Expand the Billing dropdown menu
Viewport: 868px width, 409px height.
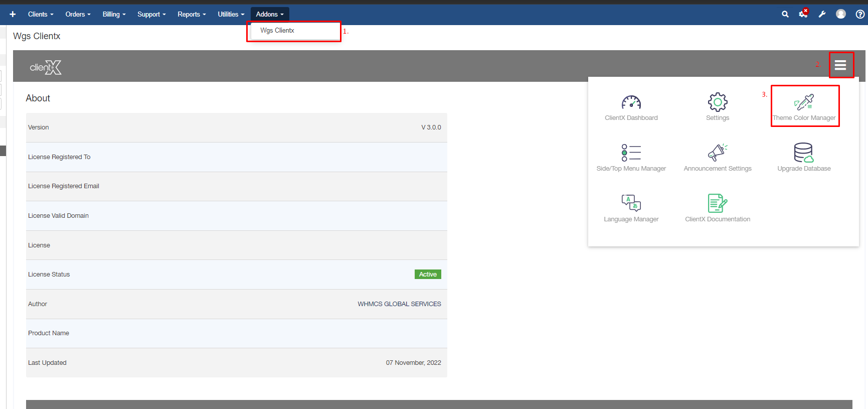[x=114, y=14]
